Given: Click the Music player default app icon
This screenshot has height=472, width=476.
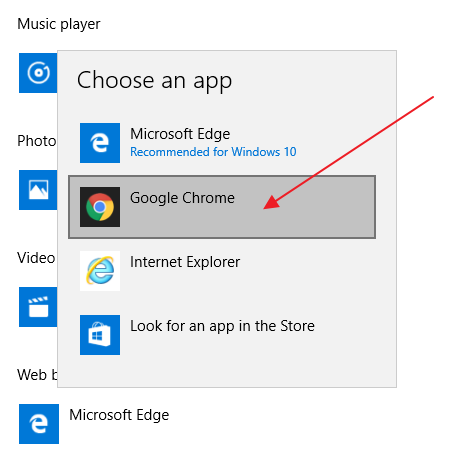Looking at the screenshot, I should 38,73.
